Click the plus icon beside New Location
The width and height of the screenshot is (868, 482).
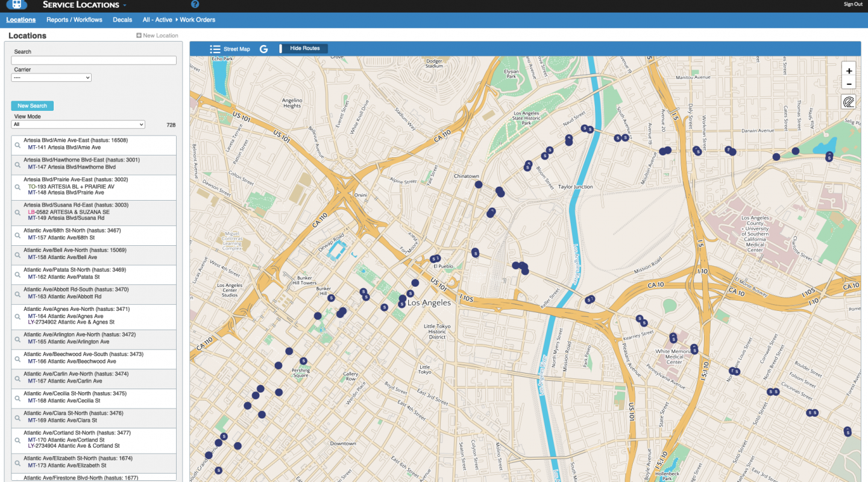point(139,36)
